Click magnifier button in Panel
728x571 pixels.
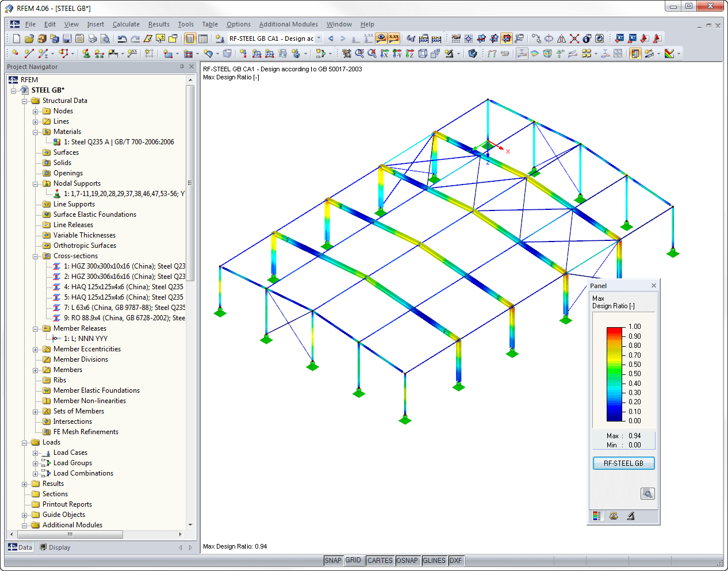[x=647, y=494]
